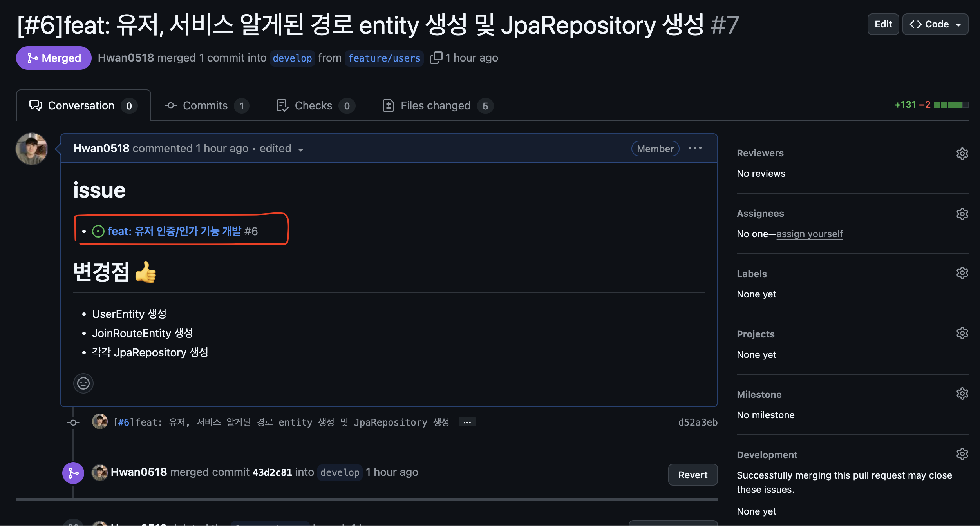The height and width of the screenshot is (526, 980).
Task: Click the Edit title button
Action: pyautogui.click(x=883, y=24)
